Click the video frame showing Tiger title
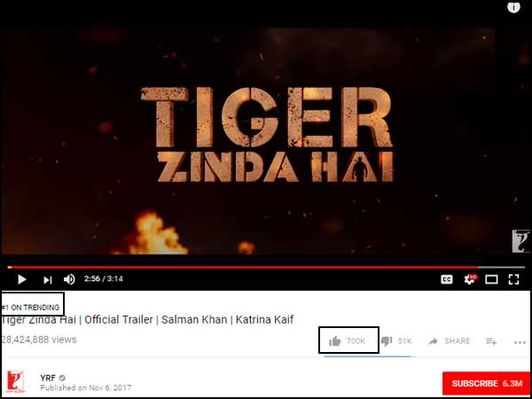532x399 pixels. tap(266, 136)
